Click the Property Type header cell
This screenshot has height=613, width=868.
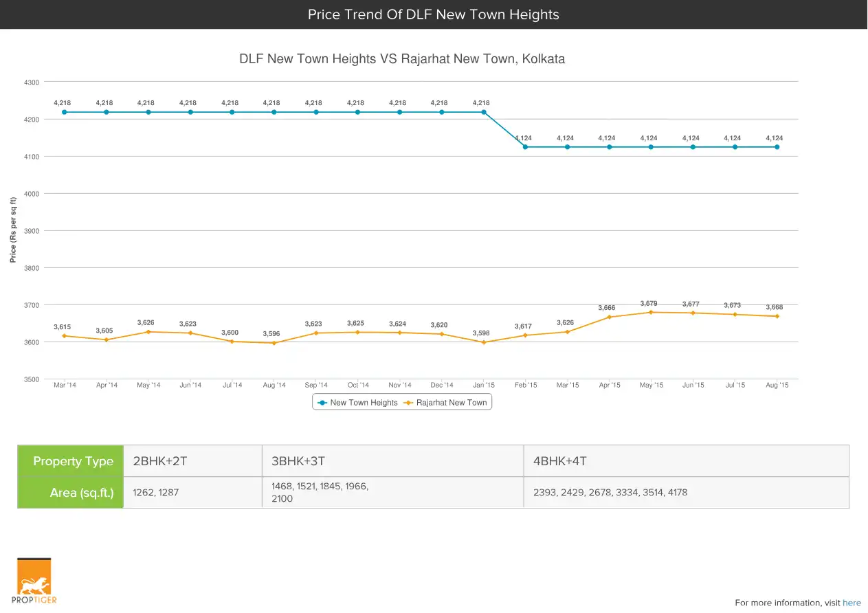(71, 461)
